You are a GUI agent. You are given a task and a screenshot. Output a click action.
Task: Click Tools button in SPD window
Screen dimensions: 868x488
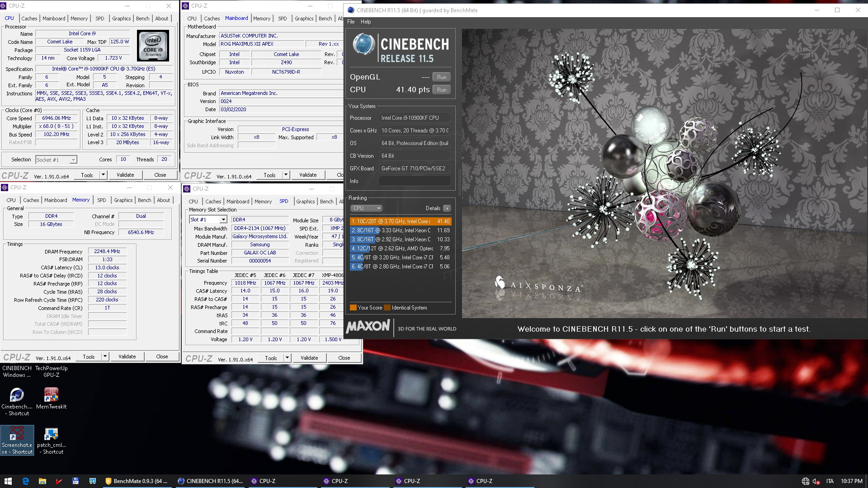tap(271, 358)
